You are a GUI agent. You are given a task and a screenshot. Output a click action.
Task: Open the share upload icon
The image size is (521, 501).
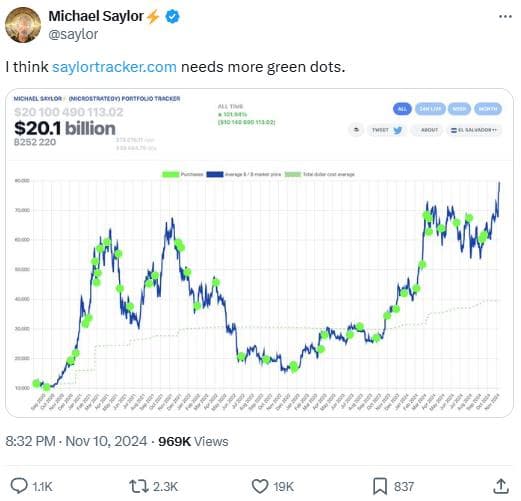point(501,486)
